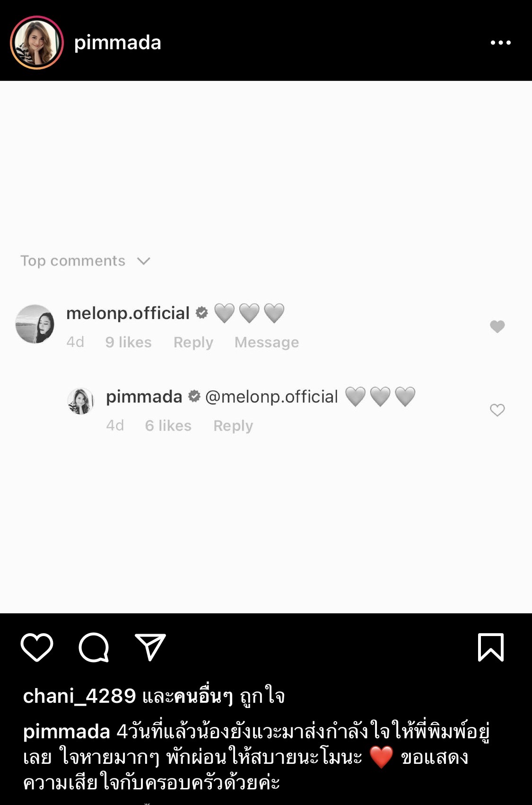Click chevron next to Top comments
The height and width of the screenshot is (805, 532).
click(x=143, y=261)
